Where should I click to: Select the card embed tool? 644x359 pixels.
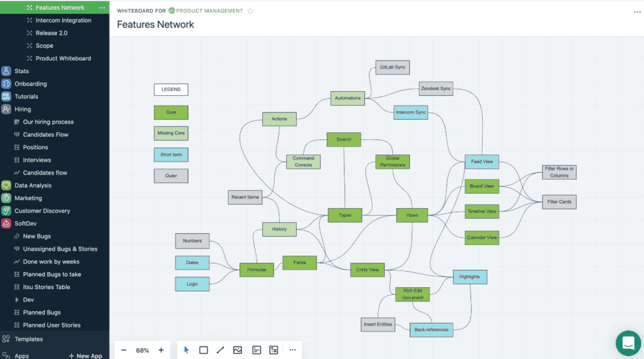[273, 350]
